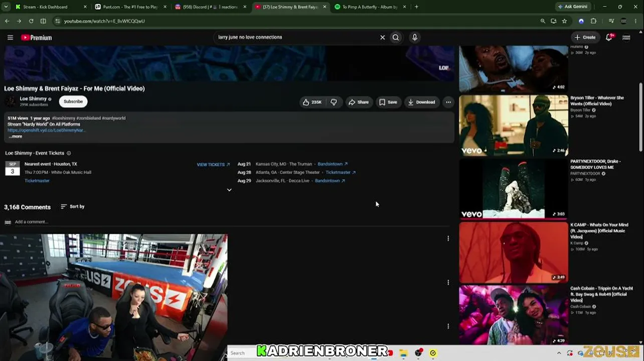Open the Loe Shimmy channel name link

pos(33,99)
